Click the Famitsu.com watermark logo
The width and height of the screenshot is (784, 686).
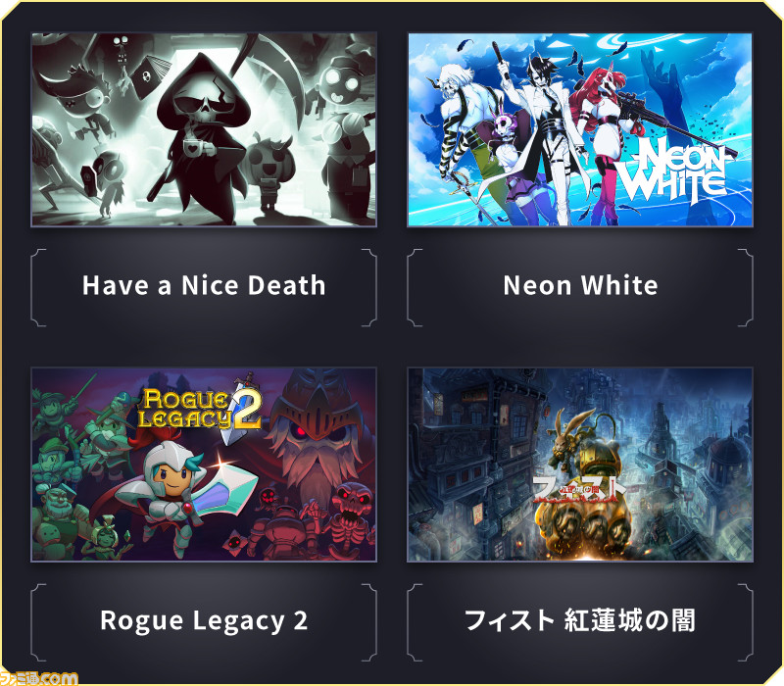point(39,678)
